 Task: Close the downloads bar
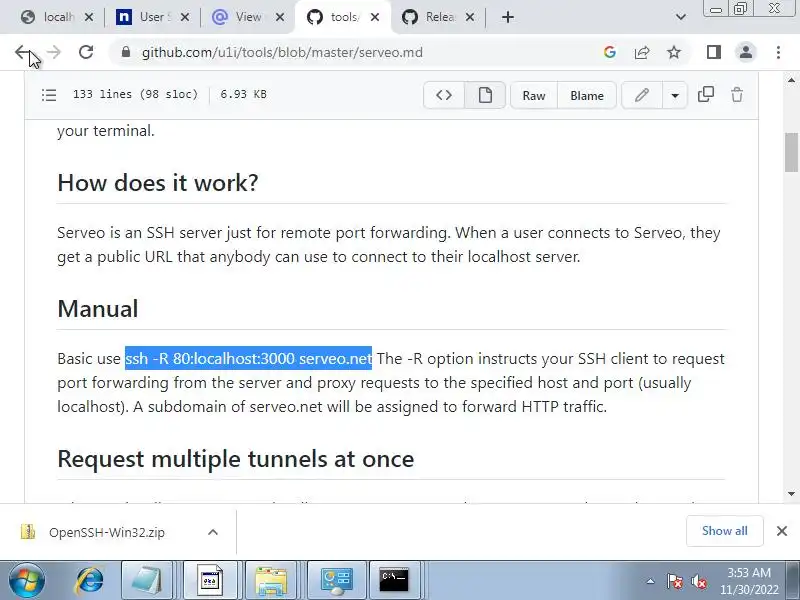tap(782, 531)
